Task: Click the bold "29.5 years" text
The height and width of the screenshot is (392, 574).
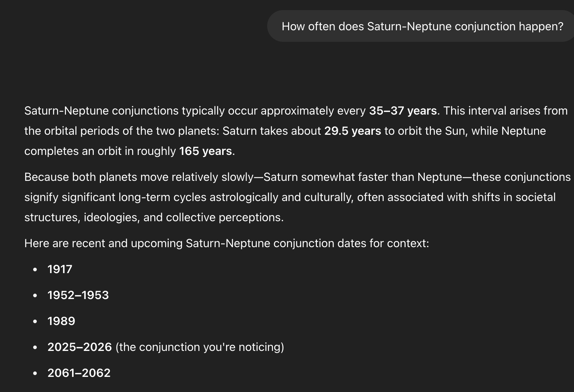Action: point(352,131)
